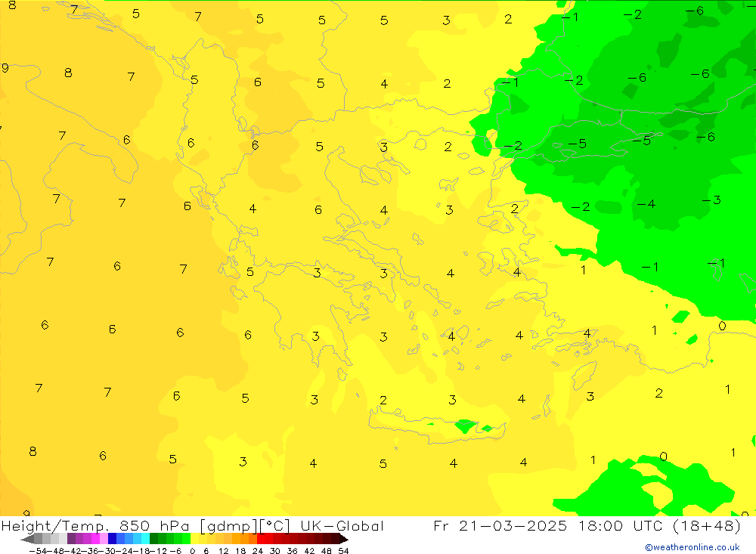
Task: Pick the darkest green legend swatch
Action: [x=153, y=539]
